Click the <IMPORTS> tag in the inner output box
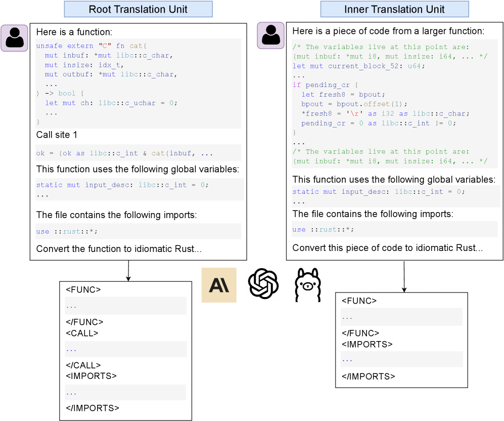 pyautogui.click(x=367, y=344)
